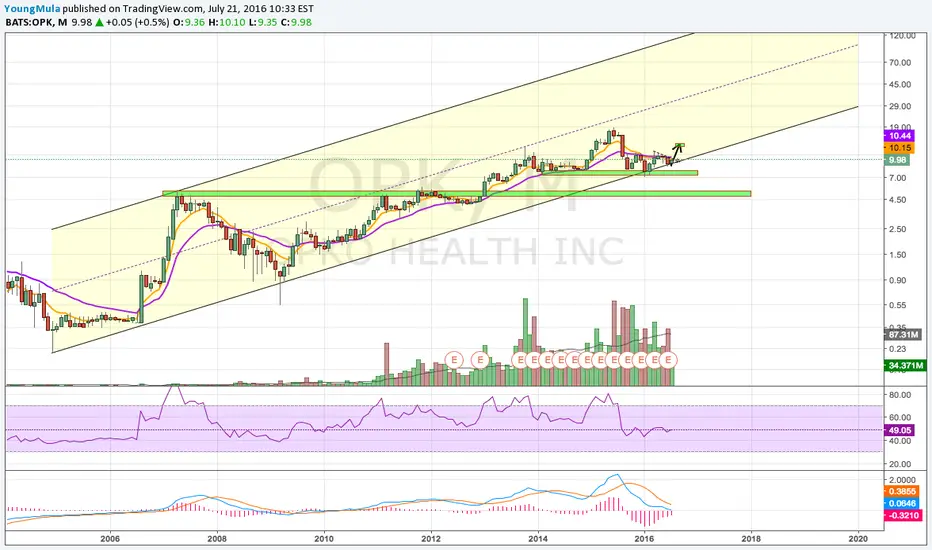Open the YoungMula author link
This screenshot has height=550, width=932.
(32, 9)
